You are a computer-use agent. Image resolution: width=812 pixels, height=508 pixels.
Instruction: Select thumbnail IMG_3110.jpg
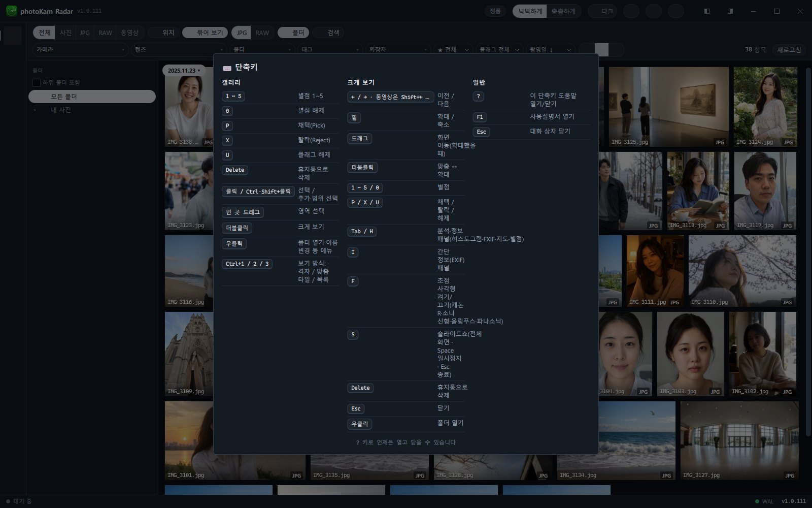point(742,271)
